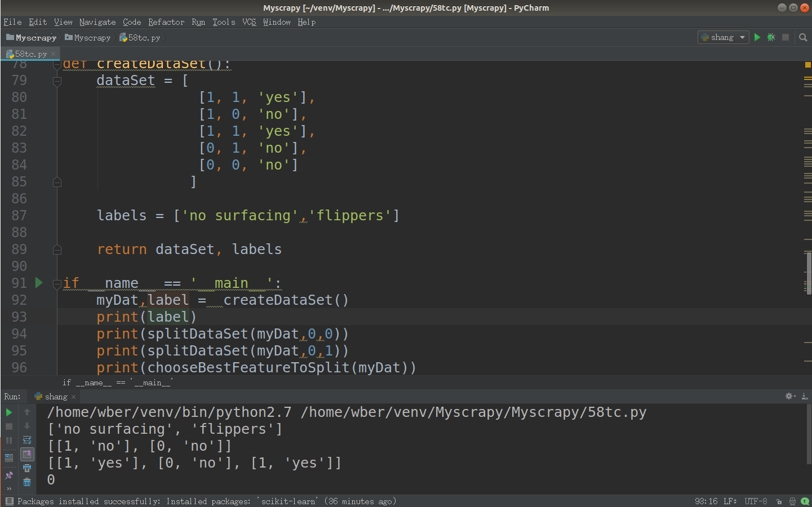Click the UTF-8 encoding in status bar
The image size is (812, 507).
[756, 501]
